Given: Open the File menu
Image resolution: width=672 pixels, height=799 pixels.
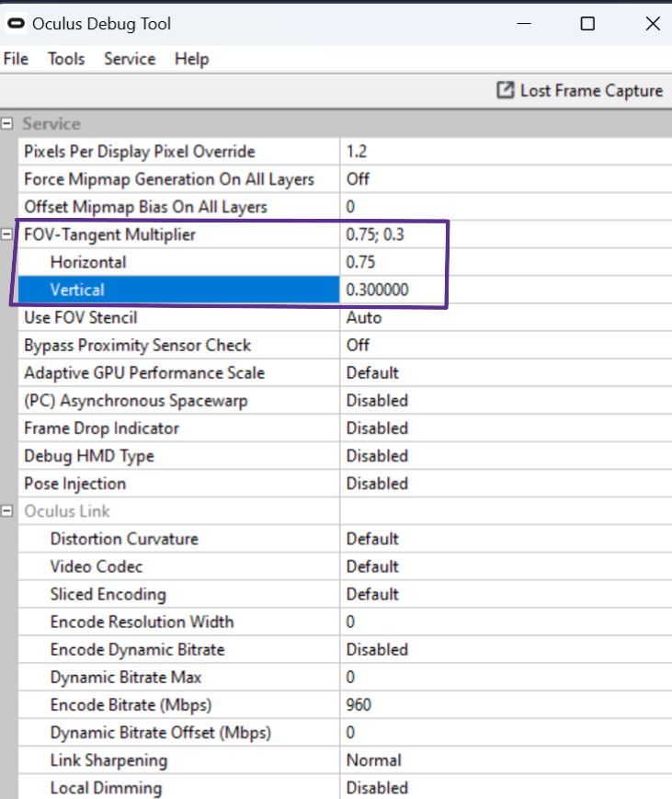Looking at the screenshot, I should pos(17,59).
